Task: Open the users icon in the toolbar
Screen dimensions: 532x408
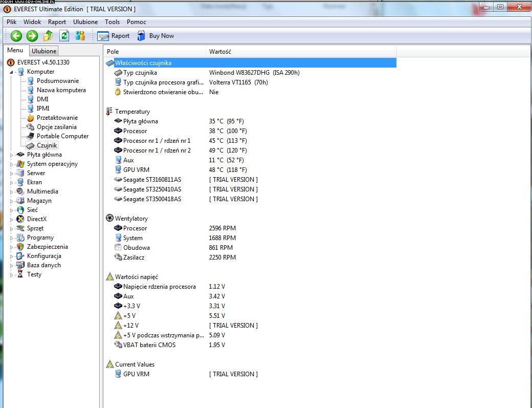Action: coord(80,36)
